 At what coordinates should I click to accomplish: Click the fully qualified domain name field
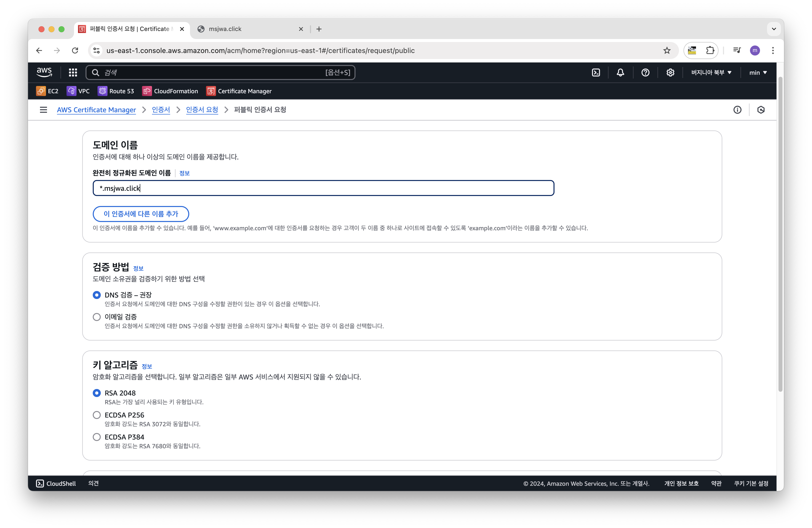click(x=323, y=188)
